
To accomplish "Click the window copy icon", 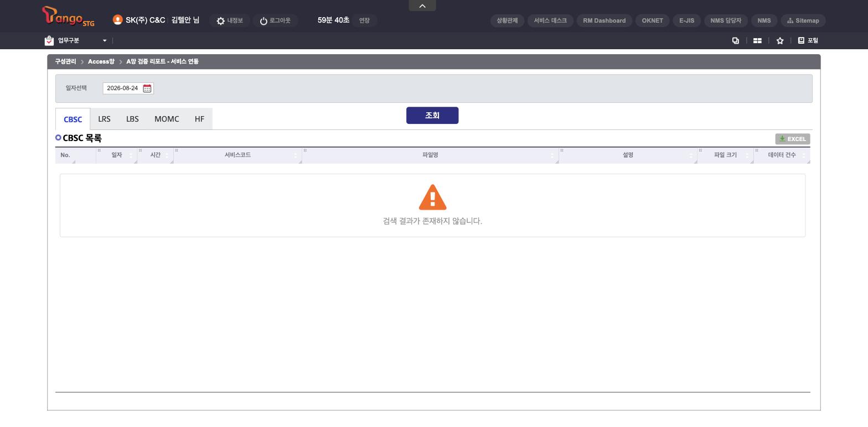I will point(736,40).
